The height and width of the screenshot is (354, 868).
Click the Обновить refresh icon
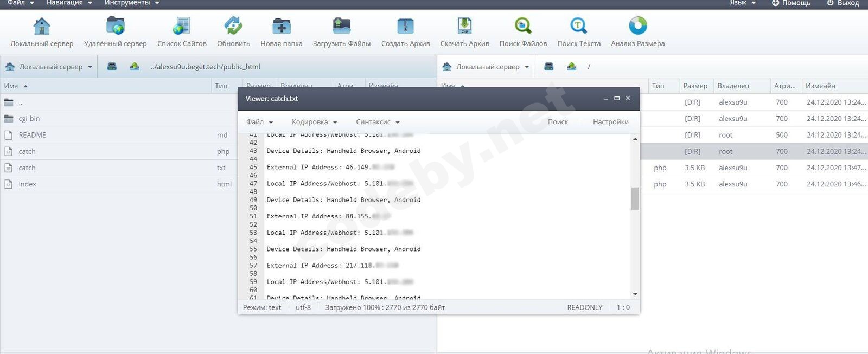point(233,26)
